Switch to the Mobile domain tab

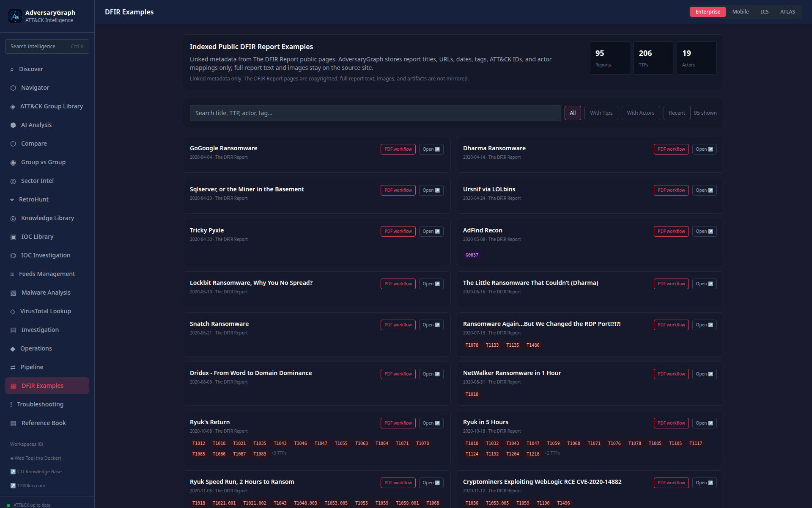[x=741, y=12]
